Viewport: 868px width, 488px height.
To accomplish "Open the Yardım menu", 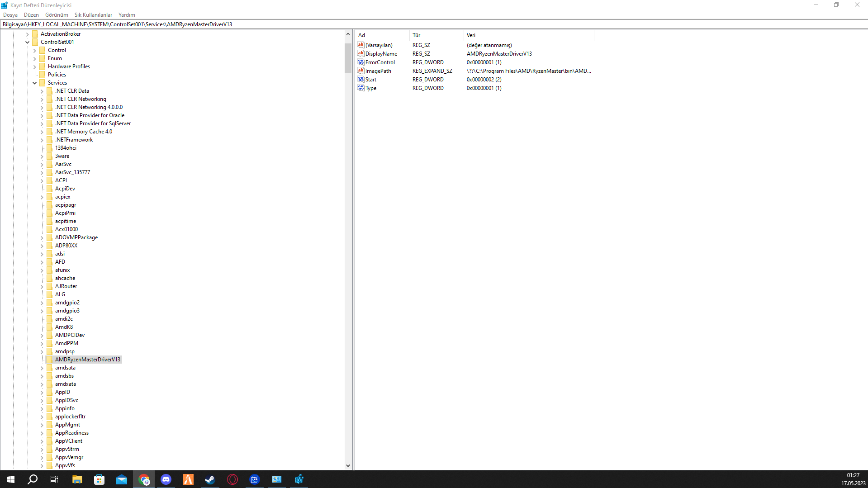I will click(127, 15).
